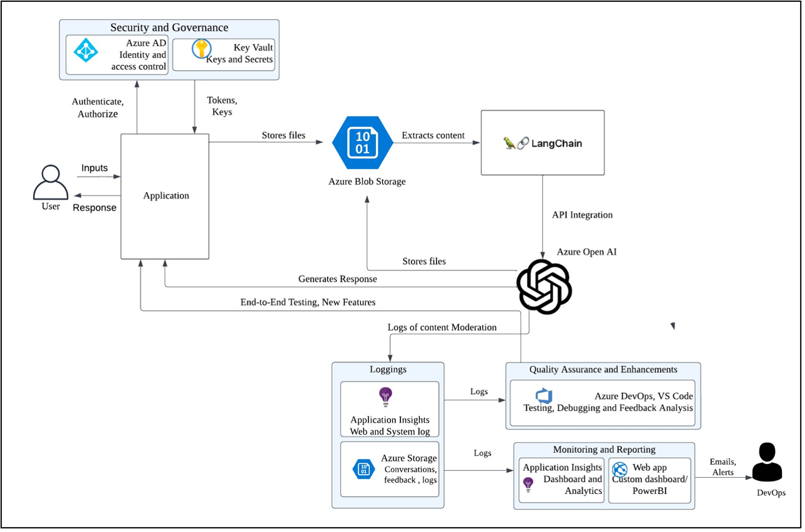Click the 'Response' arrow label
The image size is (805, 532).
pos(94,207)
